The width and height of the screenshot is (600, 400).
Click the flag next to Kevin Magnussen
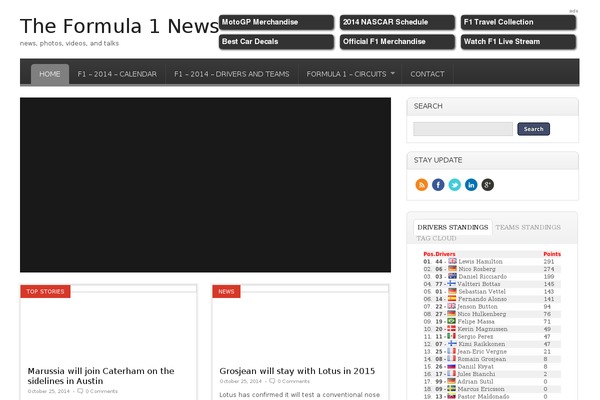[x=452, y=328]
